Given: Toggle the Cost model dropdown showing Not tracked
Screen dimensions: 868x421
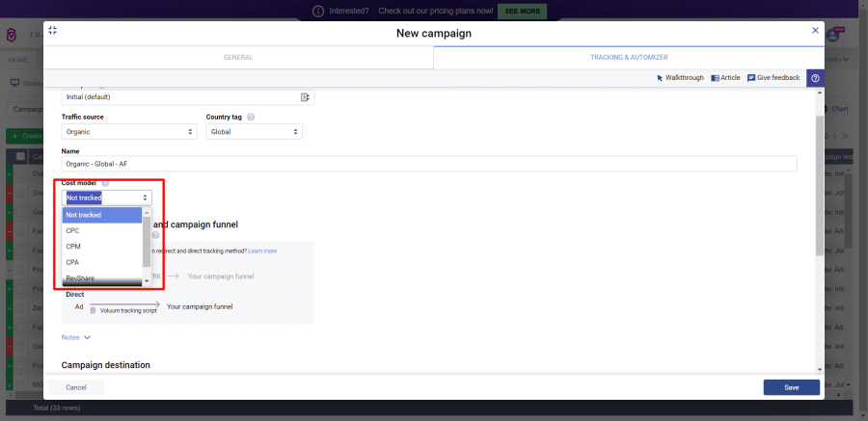Looking at the screenshot, I should pos(106,197).
